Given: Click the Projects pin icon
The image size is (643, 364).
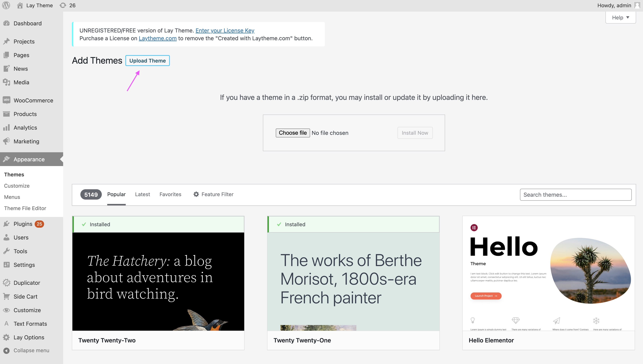Looking at the screenshot, I should point(7,41).
